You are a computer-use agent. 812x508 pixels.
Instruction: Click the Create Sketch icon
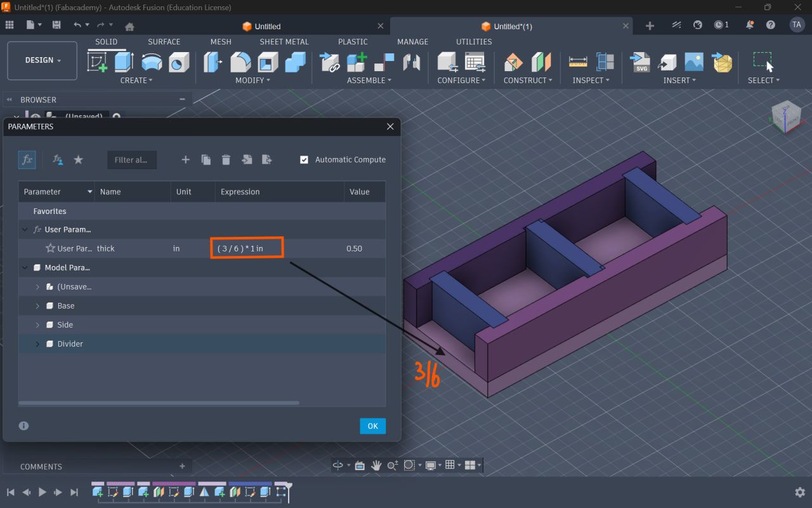97,62
